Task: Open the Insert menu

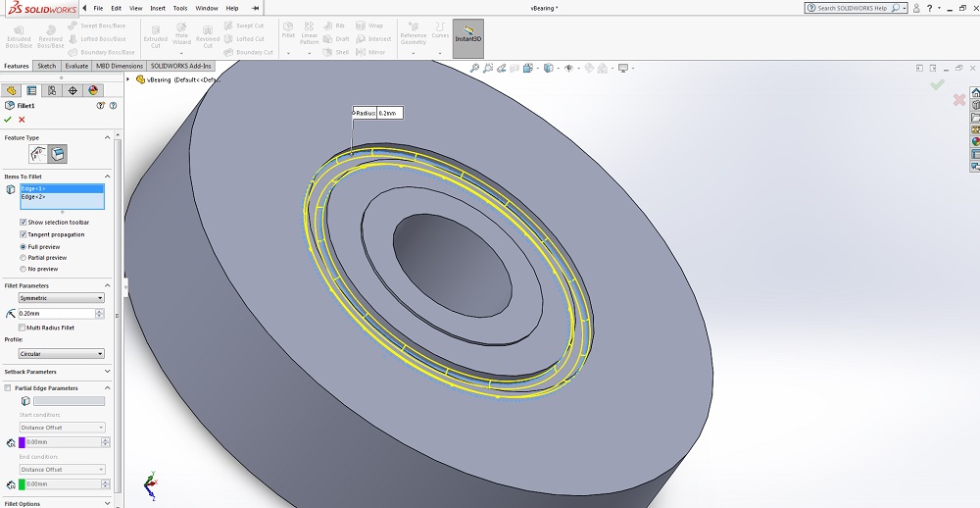Action: tap(158, 8)
